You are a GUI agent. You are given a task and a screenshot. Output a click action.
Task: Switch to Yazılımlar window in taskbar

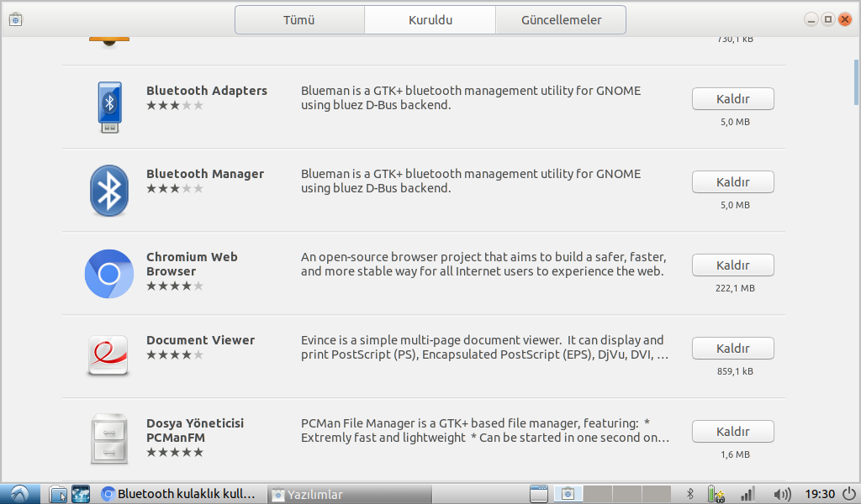pos(350,494)
